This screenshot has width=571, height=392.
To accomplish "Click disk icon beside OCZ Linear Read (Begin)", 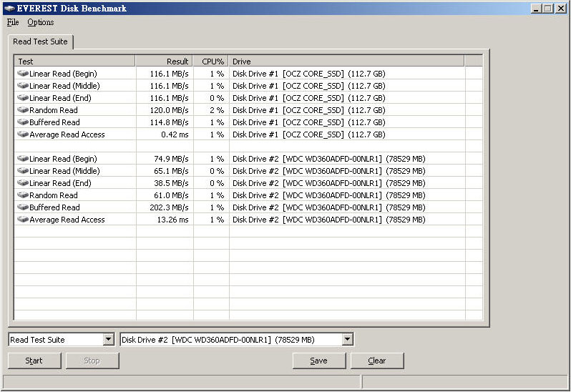I will point(22,74).
